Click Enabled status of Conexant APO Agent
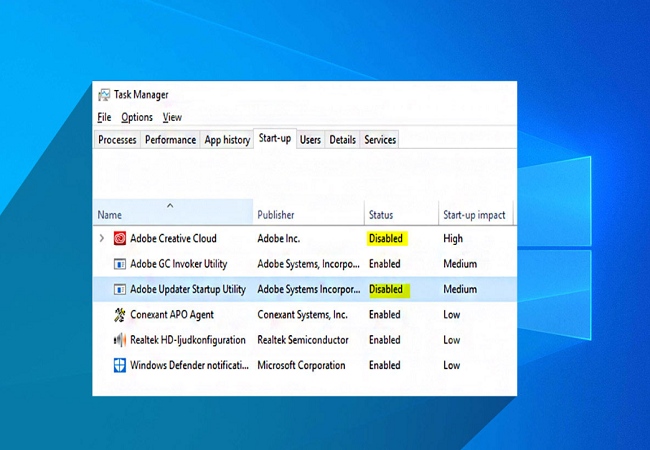650x450 pixels. (385, 315)
